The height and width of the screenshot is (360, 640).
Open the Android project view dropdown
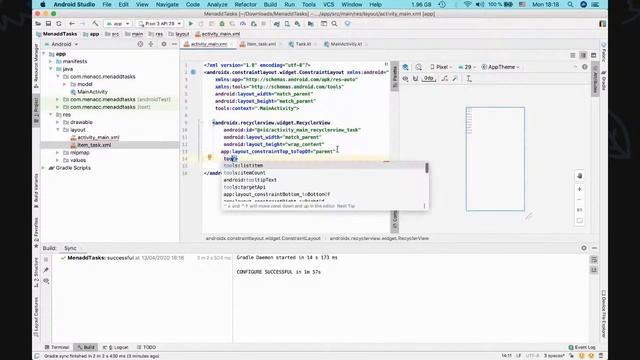pos(61,44)
